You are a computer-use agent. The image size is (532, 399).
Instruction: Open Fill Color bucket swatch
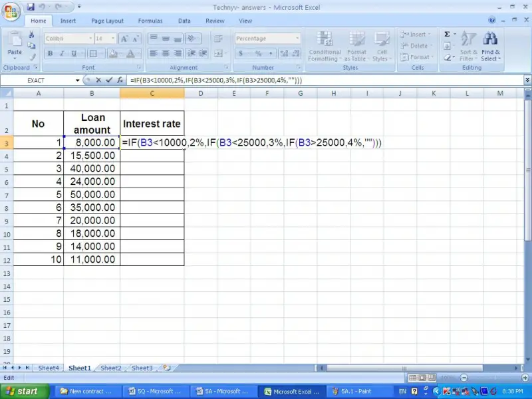[x=112, y=53]
